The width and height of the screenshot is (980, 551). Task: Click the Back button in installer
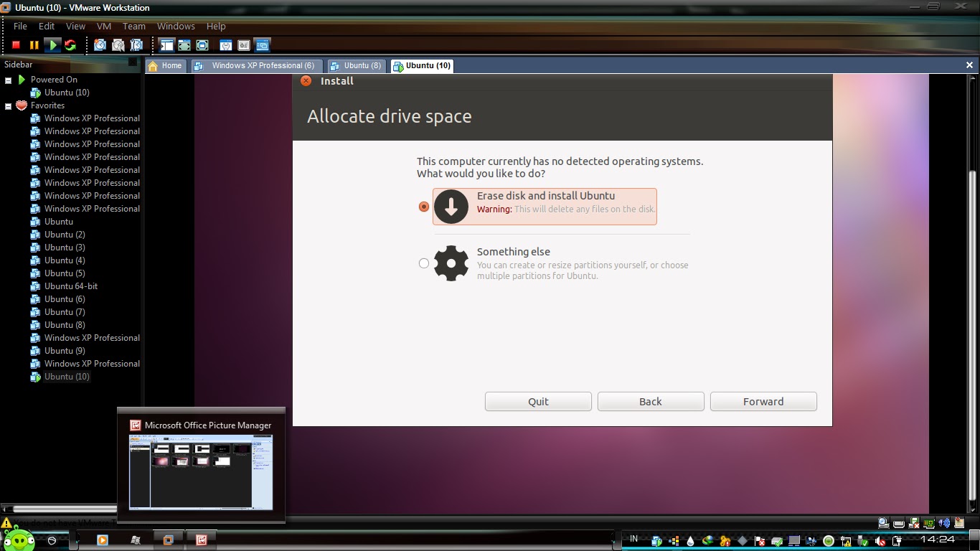651,402
